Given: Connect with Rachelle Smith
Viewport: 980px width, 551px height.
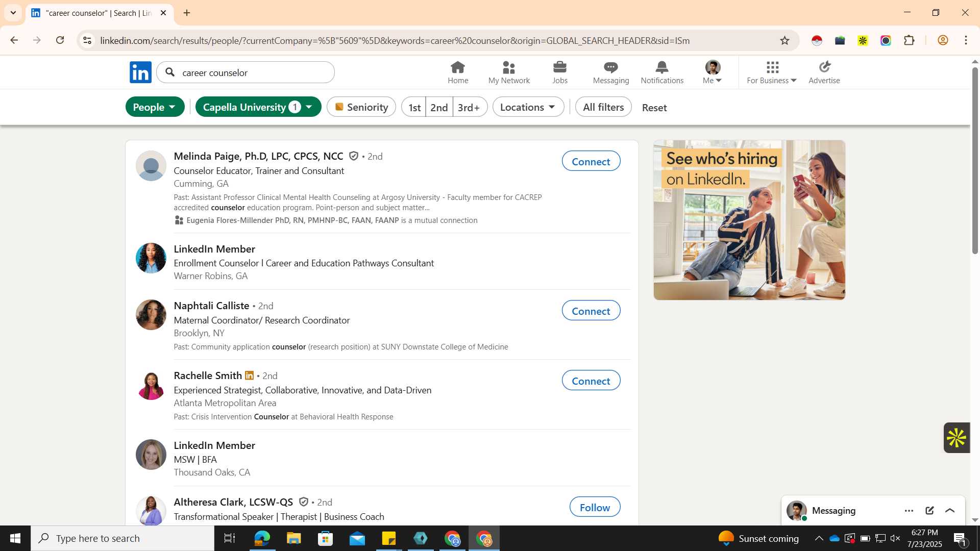Looking at the screenshot, I should click(591, 381).
